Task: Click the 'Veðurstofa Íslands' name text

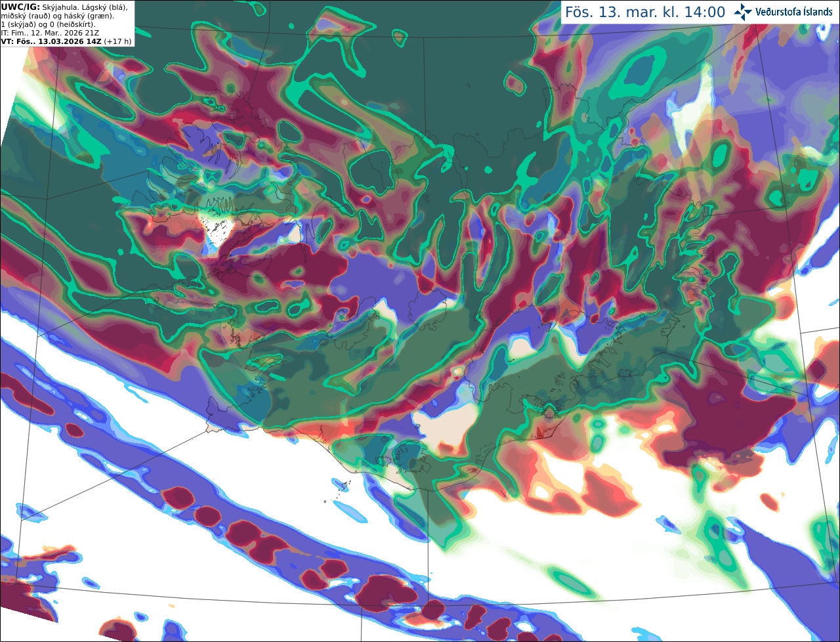Action: pos(794,12)
